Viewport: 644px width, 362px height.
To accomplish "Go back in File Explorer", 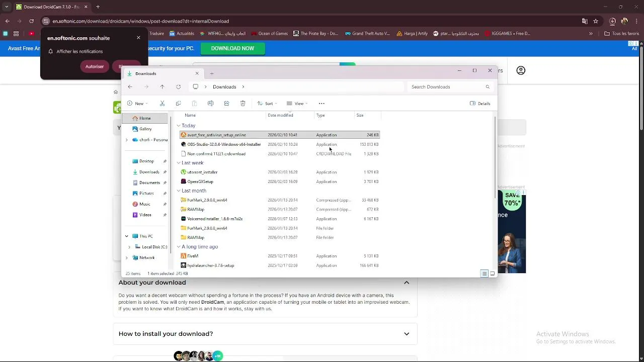I will coord(130,87).
